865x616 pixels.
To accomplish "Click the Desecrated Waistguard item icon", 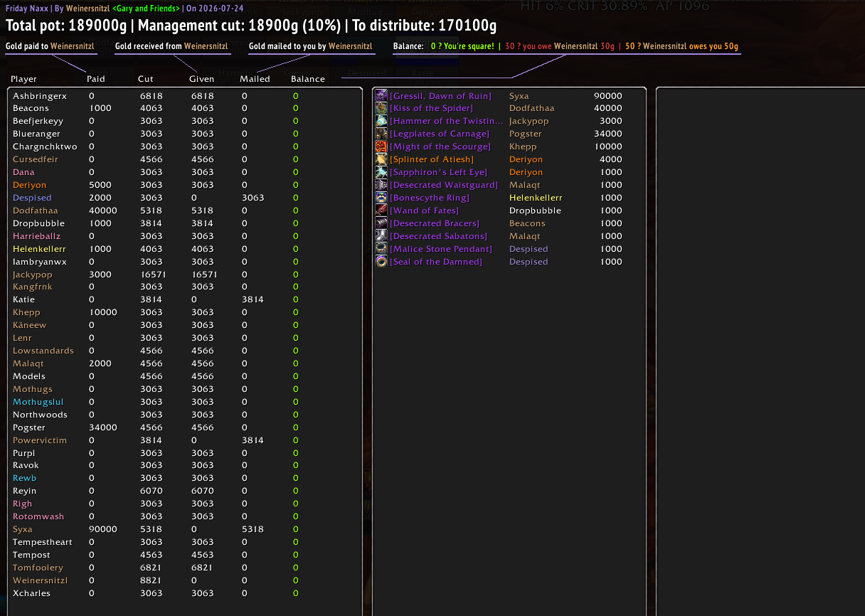I will click(x=381, y=185).
